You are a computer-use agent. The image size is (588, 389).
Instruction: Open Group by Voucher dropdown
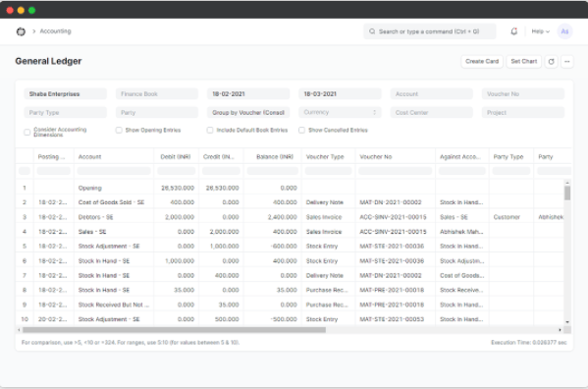[x=248, y=113]
